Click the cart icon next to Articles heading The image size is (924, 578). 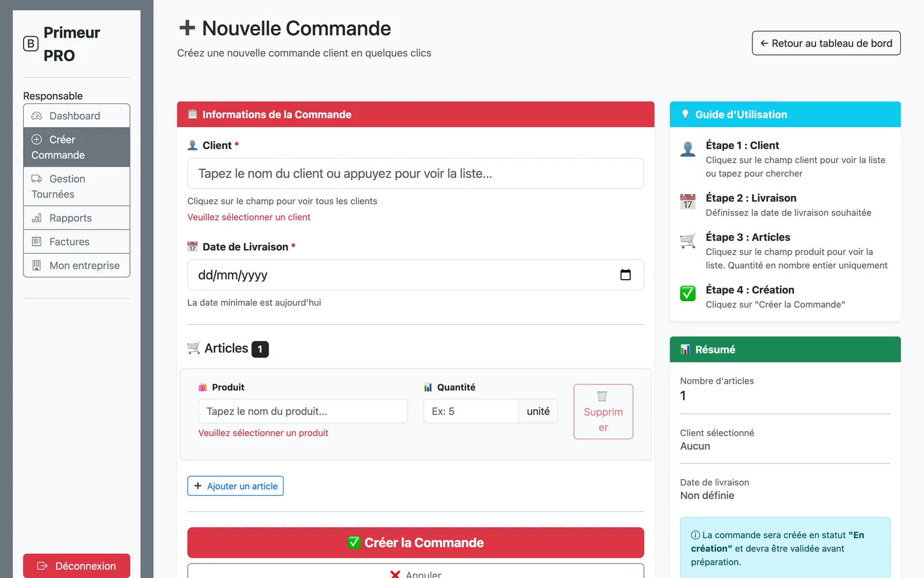193,348
